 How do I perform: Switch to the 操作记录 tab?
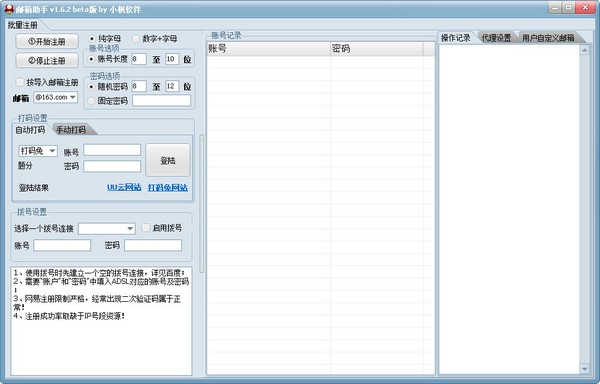tap(456, 38)
